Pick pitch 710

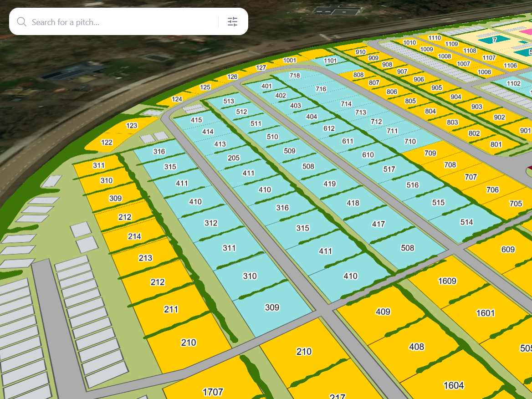pyautogui.click(x=410, y=141)
